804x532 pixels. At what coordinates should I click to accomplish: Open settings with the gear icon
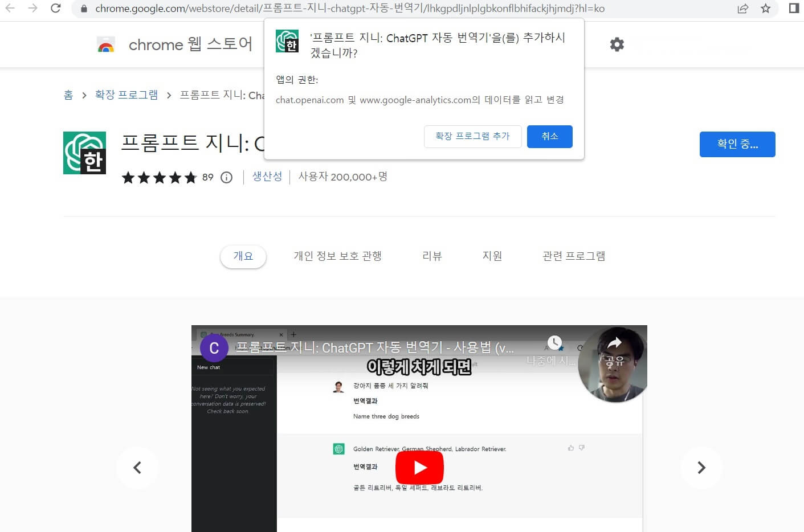[x=617, y=44]
